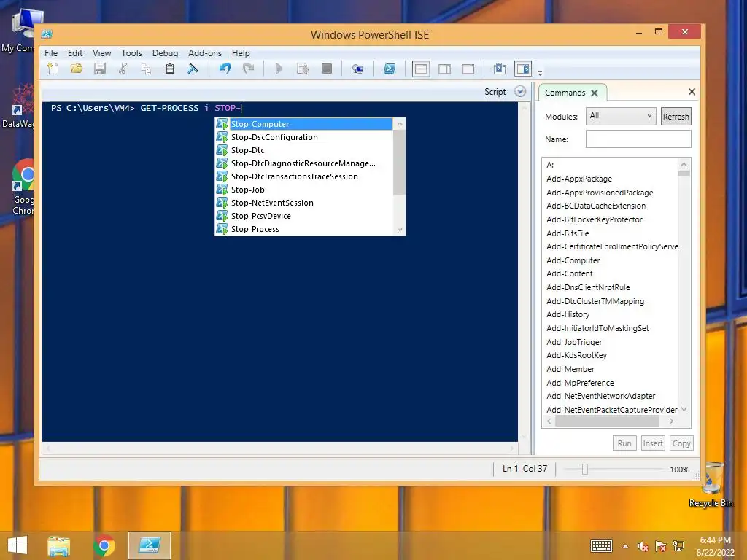Click the Redo arrow icon
Image resolution: width=747 pixels, height=560 pixels.
pos(248,69)
